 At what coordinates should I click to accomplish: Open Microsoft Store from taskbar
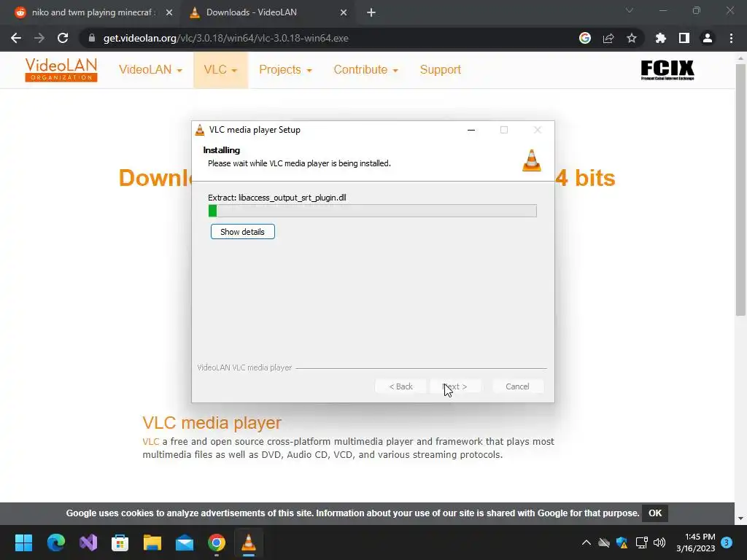click(120, 542)
